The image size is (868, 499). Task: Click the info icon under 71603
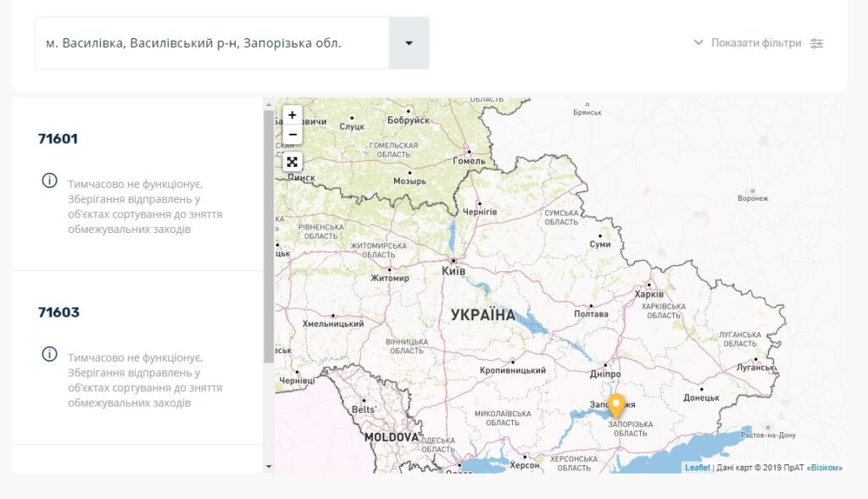[50, 355]
